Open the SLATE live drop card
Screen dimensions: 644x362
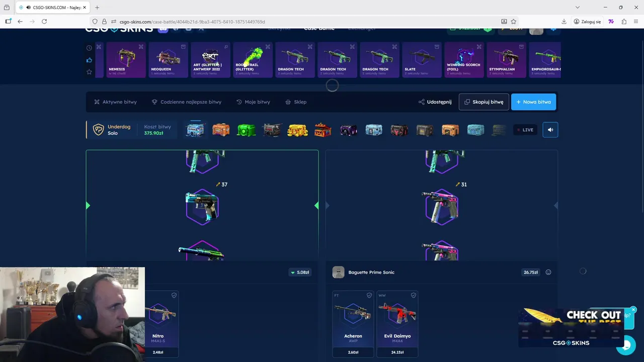(x=422, y=60)
